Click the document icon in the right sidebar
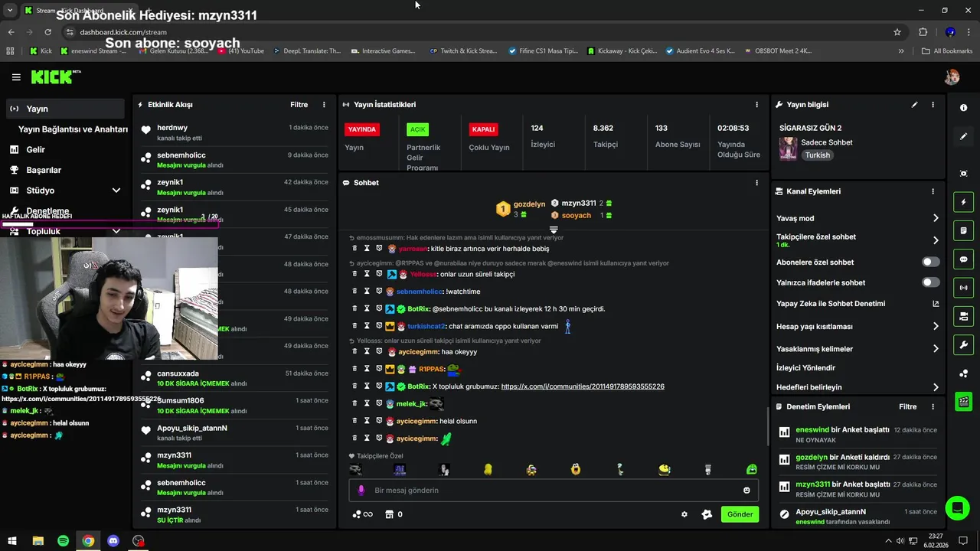The width and height of the screenshot is (980, 551). 963,231
